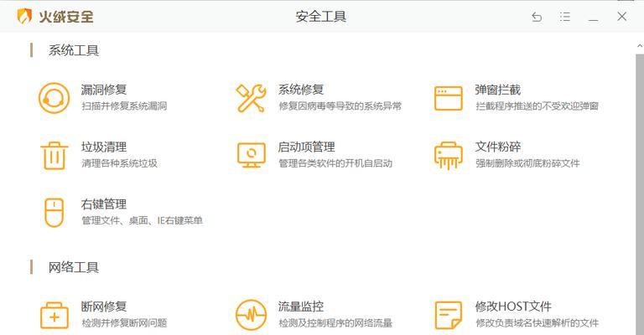Open the 流量监控 pulse icon
The width and height of the screenshot is (644, 335).
point(251,315)
